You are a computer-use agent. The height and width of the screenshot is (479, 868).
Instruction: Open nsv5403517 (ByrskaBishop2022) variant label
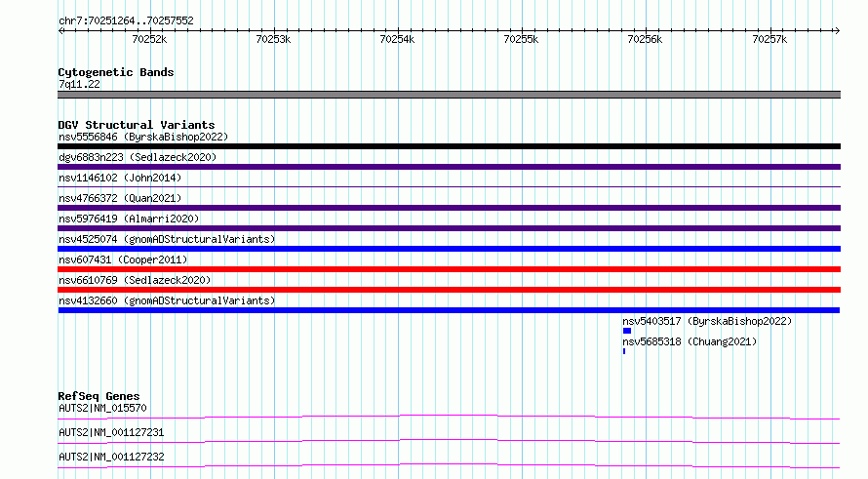(x=707, y=321)
